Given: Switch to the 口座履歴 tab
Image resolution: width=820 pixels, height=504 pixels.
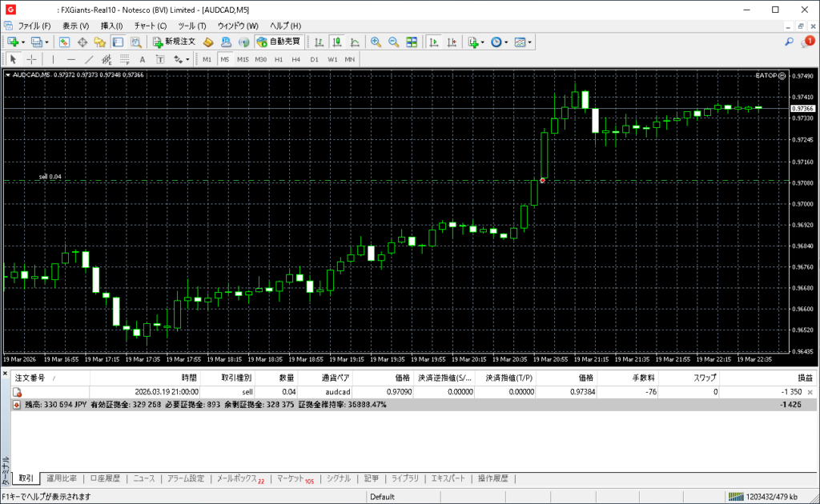Looking at the screenshot, I should click(x=105, y=478).
